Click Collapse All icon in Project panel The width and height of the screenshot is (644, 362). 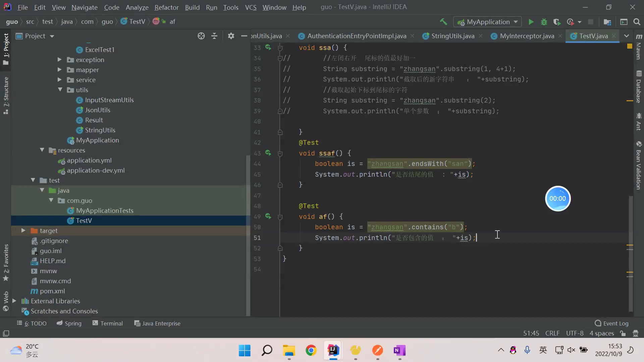click(214, 36)
